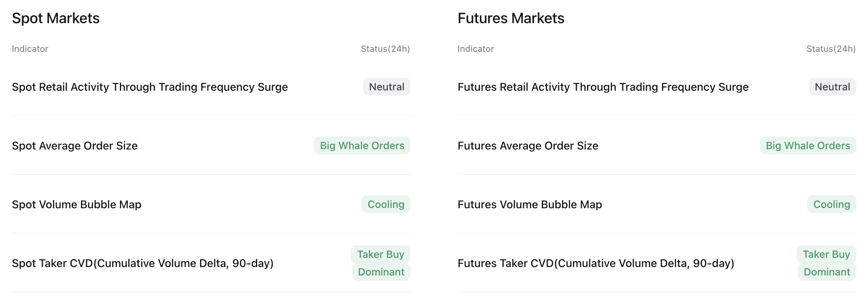Click Taker Buy Dominant badge for Futures Taker CVD
The height and width of the screenshot is (299, 868).
click(826, 263)
